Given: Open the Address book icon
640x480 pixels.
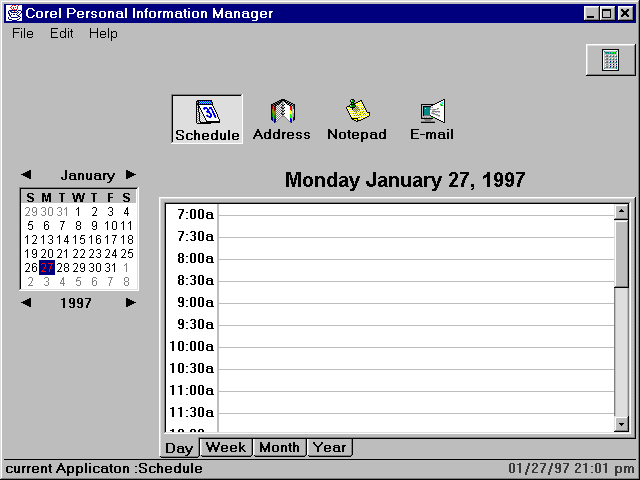Looking at the screenshot, I should tap(282, 119).
